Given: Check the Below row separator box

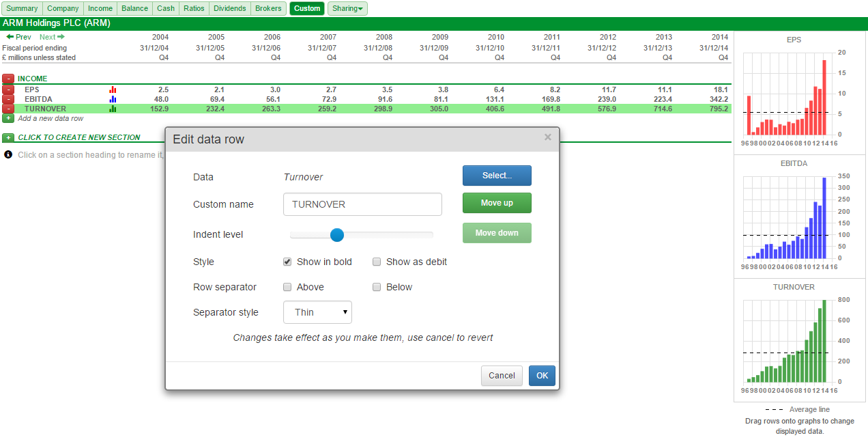Looking at the screenshot, I should click(x=377, y=287).
